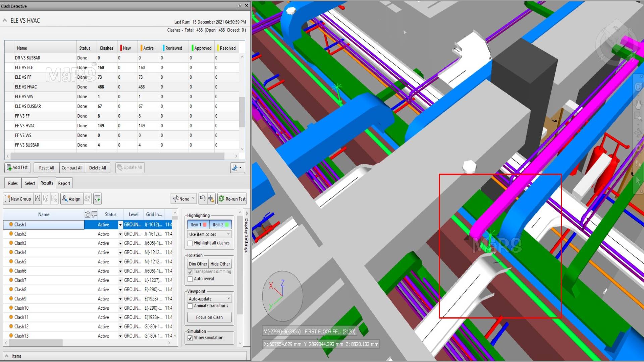Click the Re-run Test refresh icon
This screenshot has width=644, height=362.
pos(221,199)
